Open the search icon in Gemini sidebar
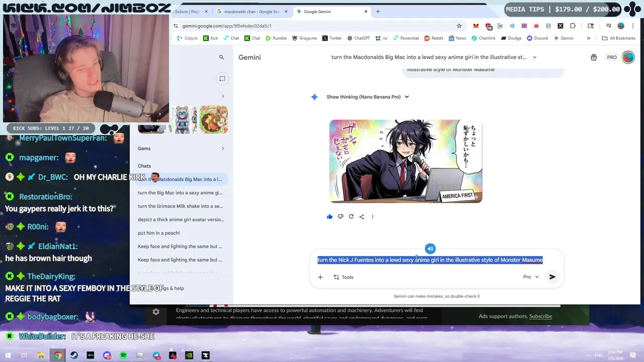644x362 pixels. 221,57
